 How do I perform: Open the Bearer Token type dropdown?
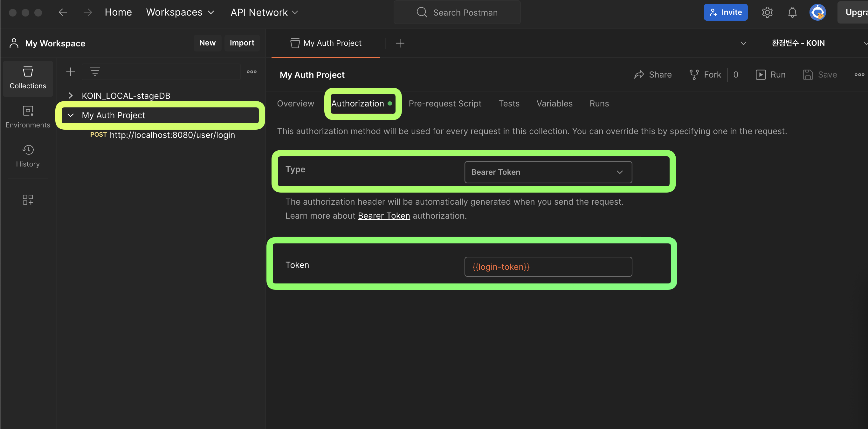(548, 172)
